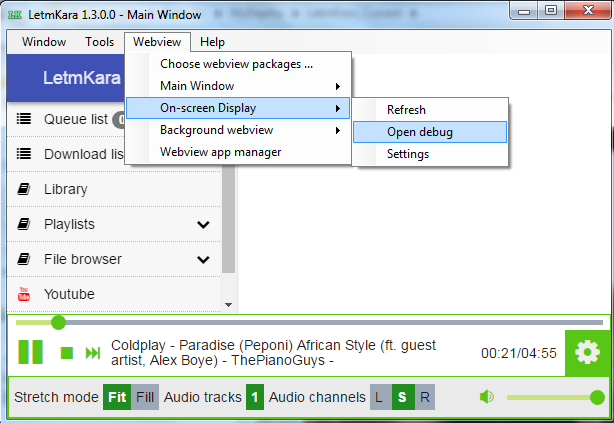Click the 00:21/04:55 time display
The height and width of the screenshot is (423, 614).
[518, 353]
